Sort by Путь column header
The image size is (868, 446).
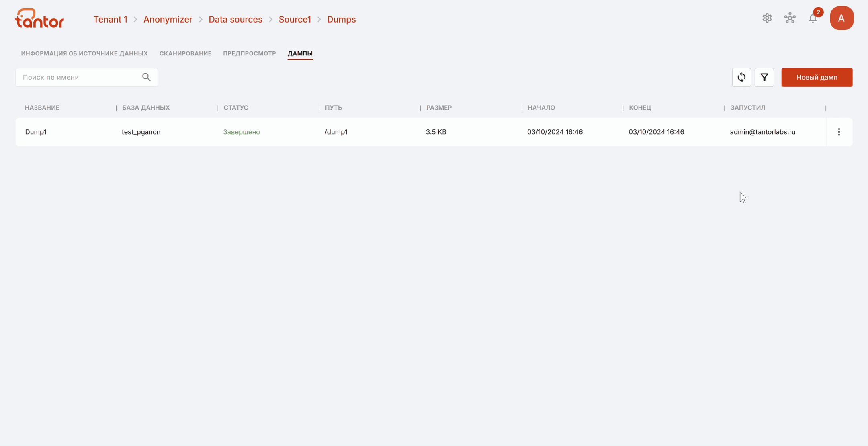[x=333, y=108]
